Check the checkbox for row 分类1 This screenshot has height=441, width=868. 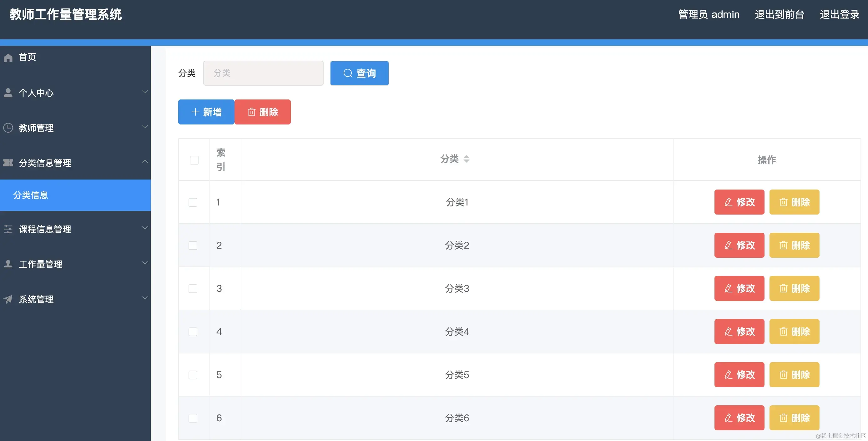click(x=193, y=202)
